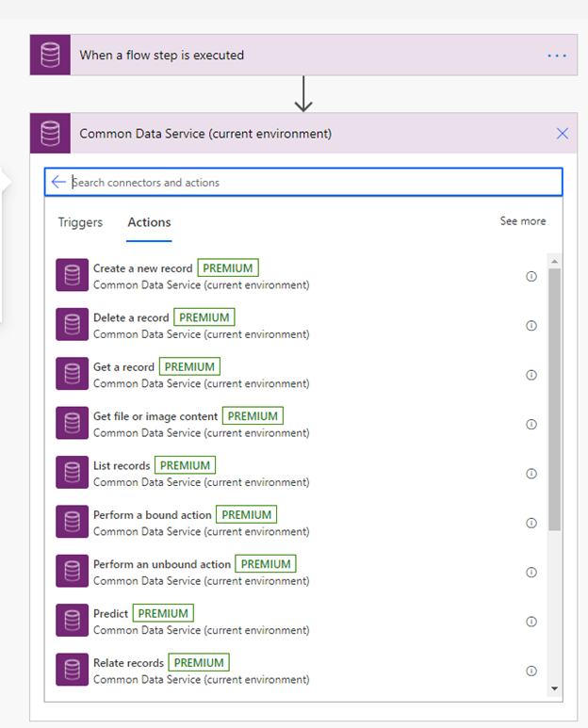This screenshot has height=728, width=588.
Task: Select the Predict action icon
Action: (72, 620)
